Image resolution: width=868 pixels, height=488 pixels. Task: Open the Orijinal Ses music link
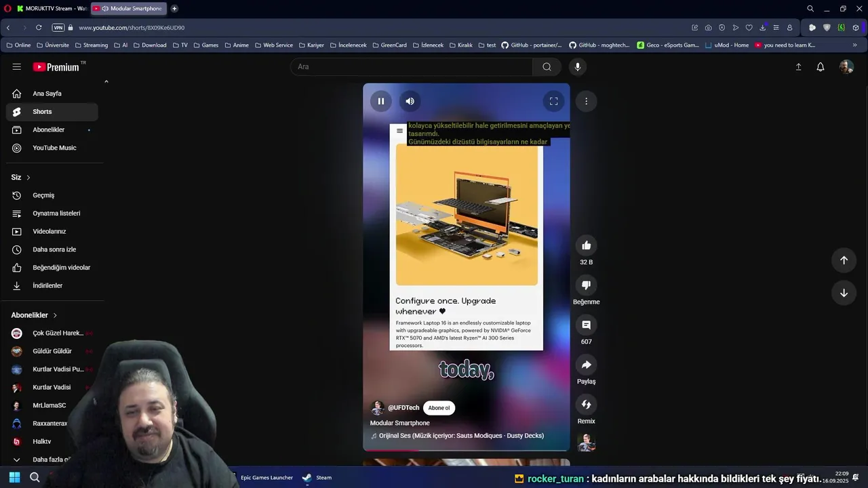[x=461, y=436]
